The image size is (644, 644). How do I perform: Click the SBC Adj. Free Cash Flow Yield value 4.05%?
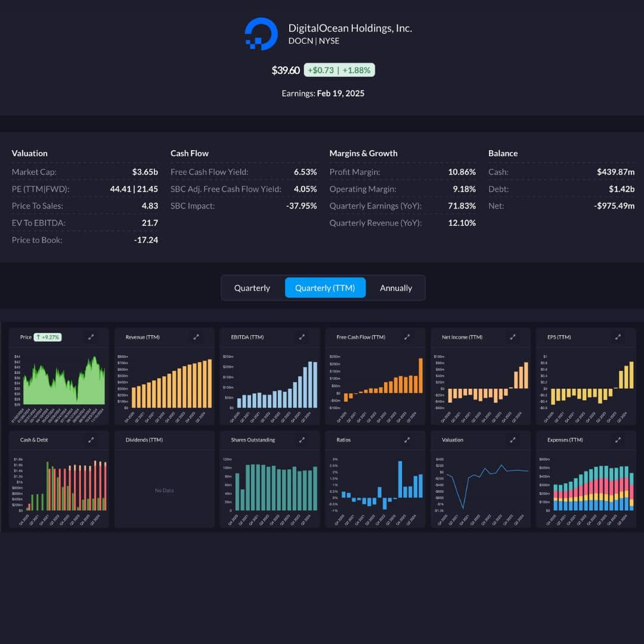point(305,189)
